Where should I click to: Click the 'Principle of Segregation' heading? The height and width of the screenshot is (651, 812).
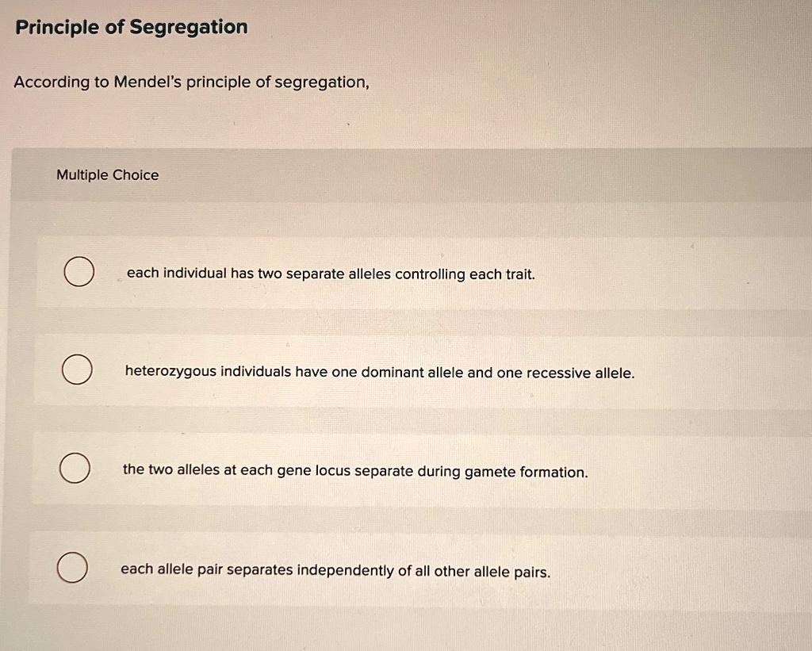129,26
